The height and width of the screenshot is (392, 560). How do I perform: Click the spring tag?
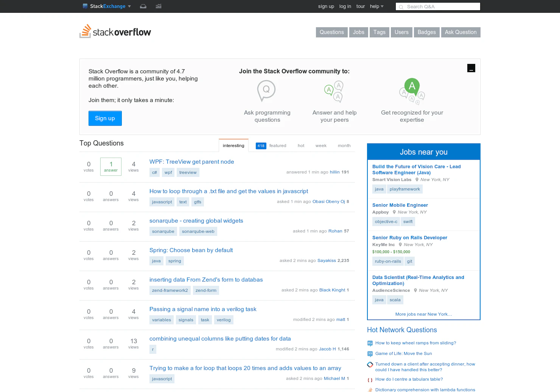(175, 261)
